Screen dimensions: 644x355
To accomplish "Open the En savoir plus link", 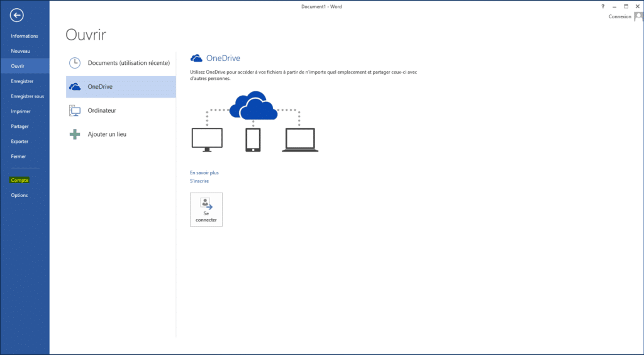I will (204, 172).
